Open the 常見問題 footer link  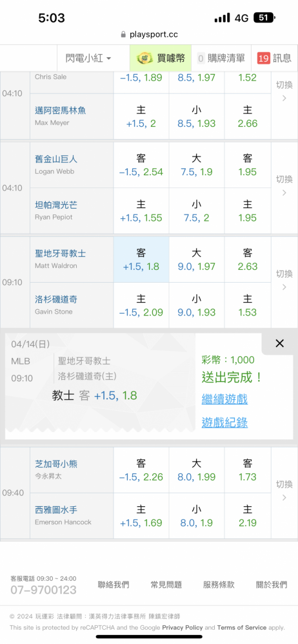pos(166,585)
